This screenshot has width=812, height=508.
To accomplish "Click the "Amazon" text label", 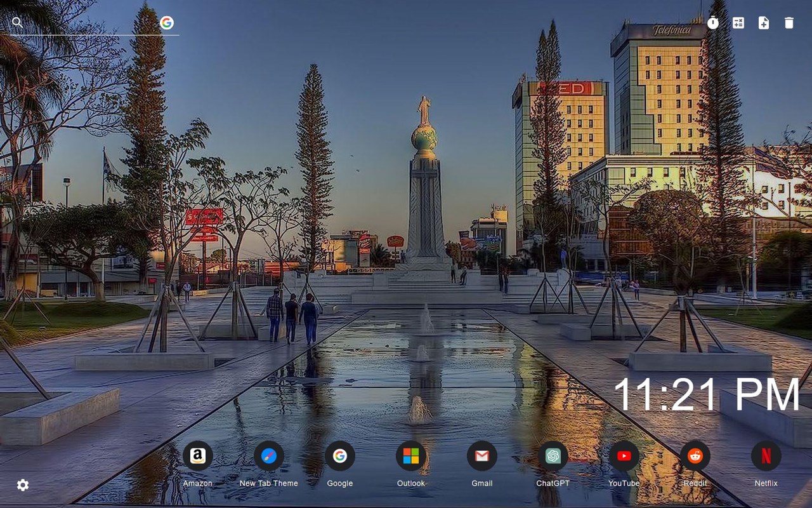I will 198,483.
